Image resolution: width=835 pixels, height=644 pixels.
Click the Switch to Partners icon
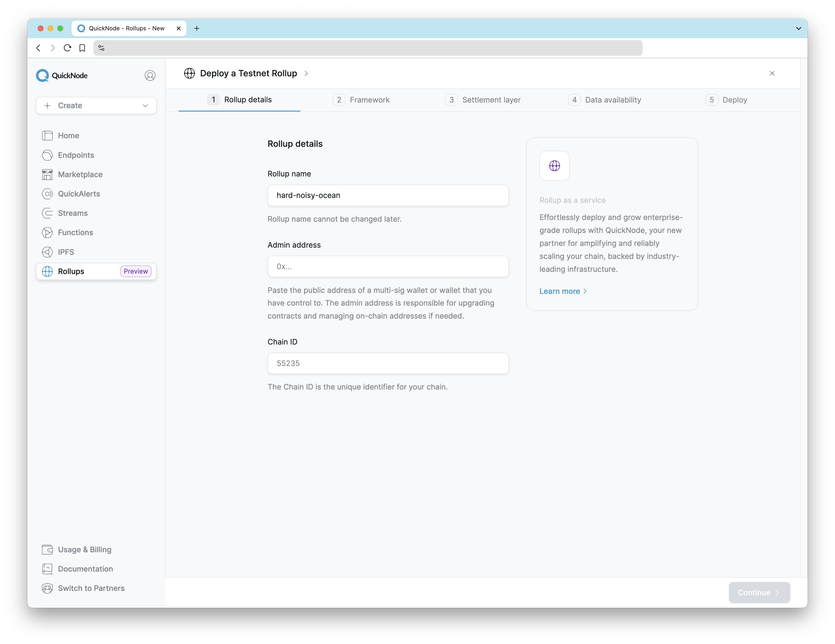[x=47, y=589]
